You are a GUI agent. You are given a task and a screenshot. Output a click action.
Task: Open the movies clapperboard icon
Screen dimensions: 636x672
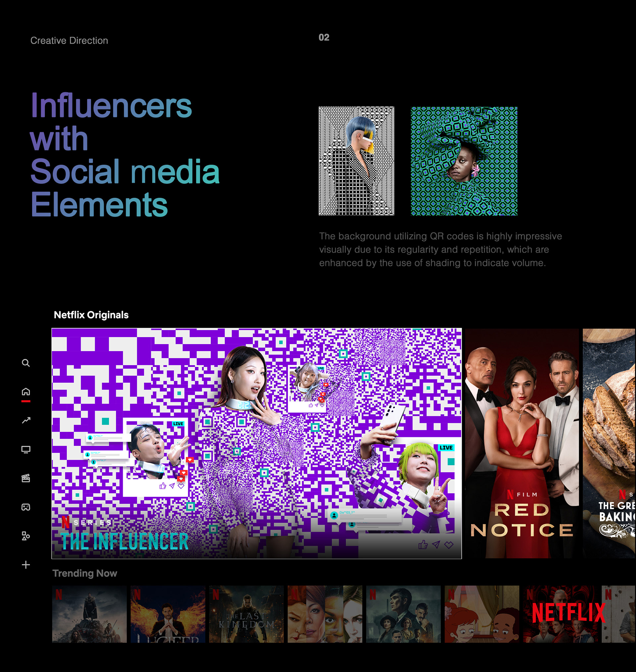pos(26,478)
